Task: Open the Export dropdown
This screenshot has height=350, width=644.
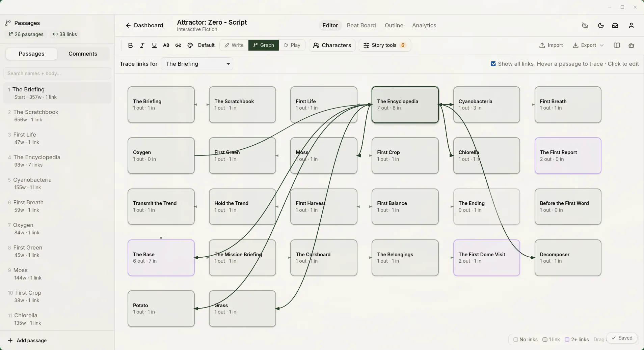Action: (x=588, y=45)
